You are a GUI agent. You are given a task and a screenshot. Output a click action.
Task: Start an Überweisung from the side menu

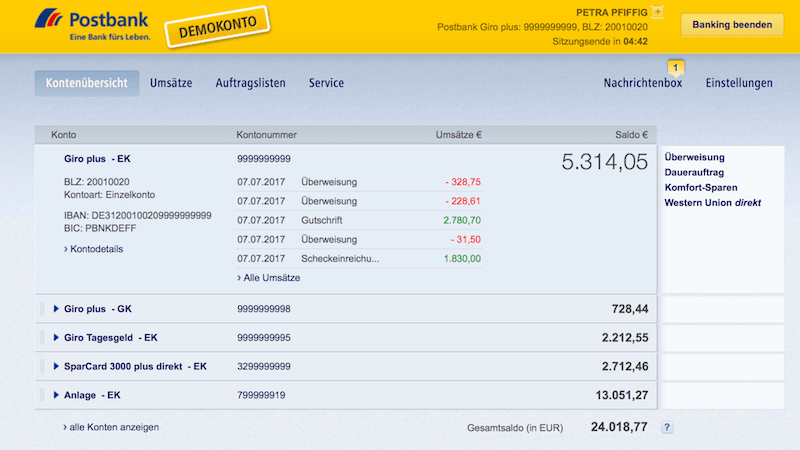tap(694, 157)
